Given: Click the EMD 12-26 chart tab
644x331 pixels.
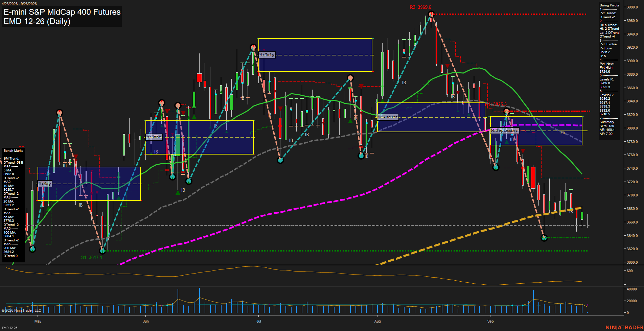Looking at the screenshot, I should (x=9, y=328).
